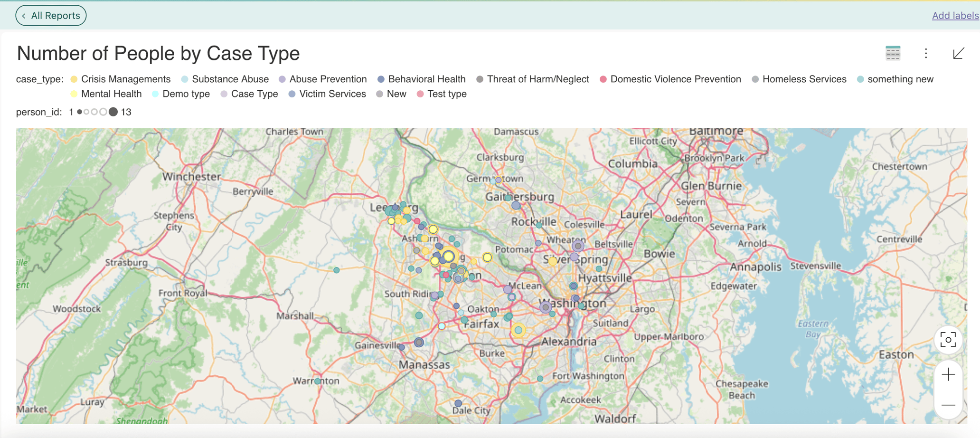The width and height of the screenshot is (980, 438).
Task: Zoom out using the minus icon on map
Action: [948, 404]
